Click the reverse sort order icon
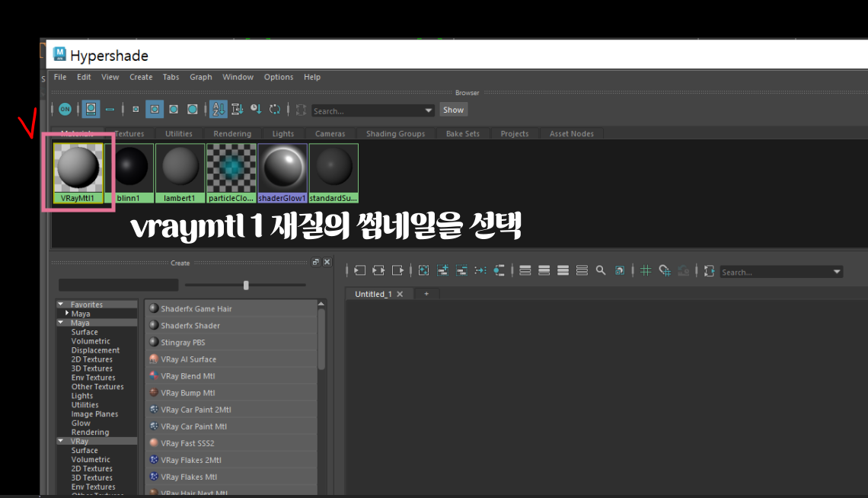 click(275, 110)
